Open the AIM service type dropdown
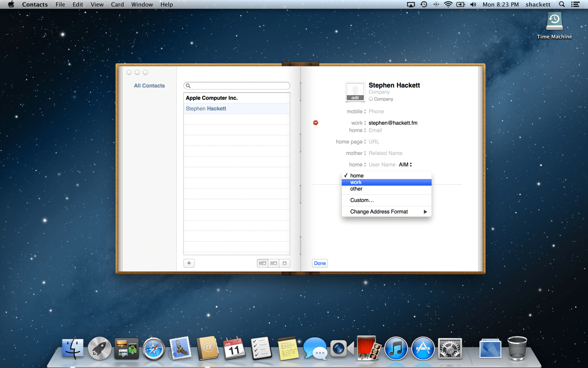The width and height of the screenshot is (588, 368). coord(405,165)
